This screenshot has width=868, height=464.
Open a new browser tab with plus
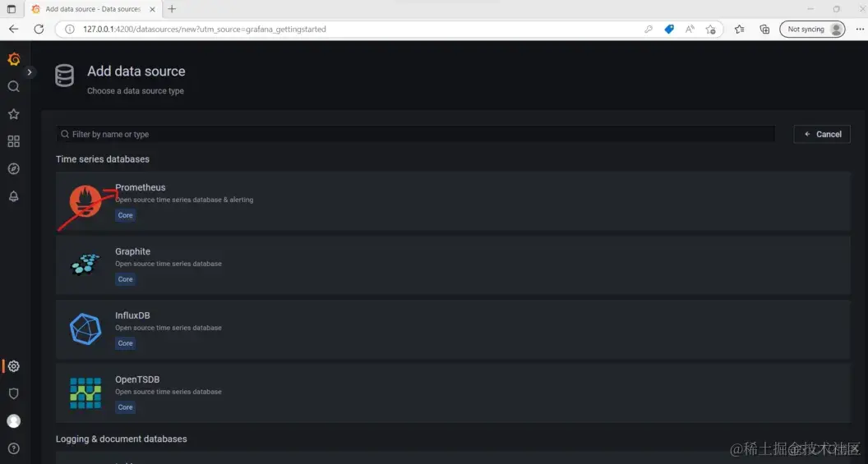click(x=172, y=9)
